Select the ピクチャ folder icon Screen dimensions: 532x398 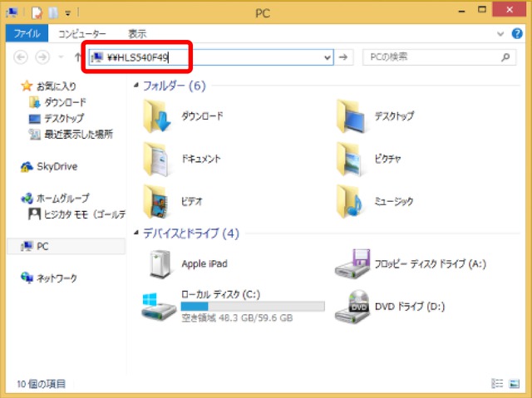tap(349, 159)
